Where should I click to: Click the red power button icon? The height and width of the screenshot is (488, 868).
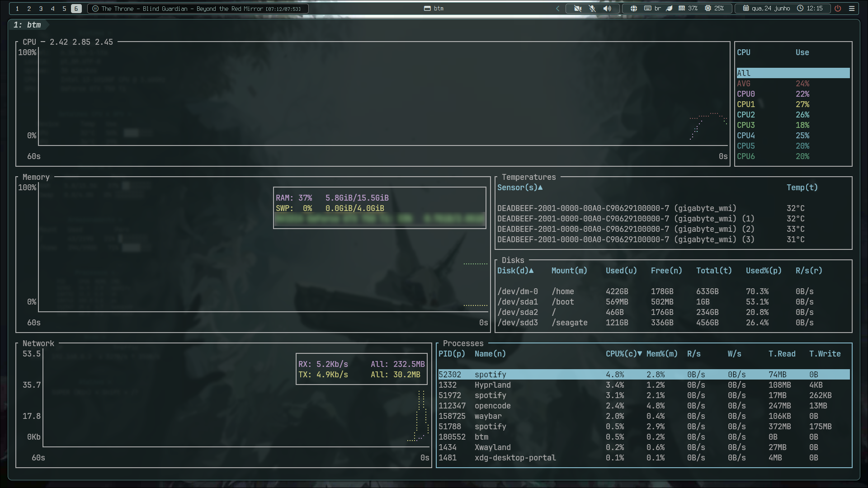pyautogui.click(x=838, y=9)
